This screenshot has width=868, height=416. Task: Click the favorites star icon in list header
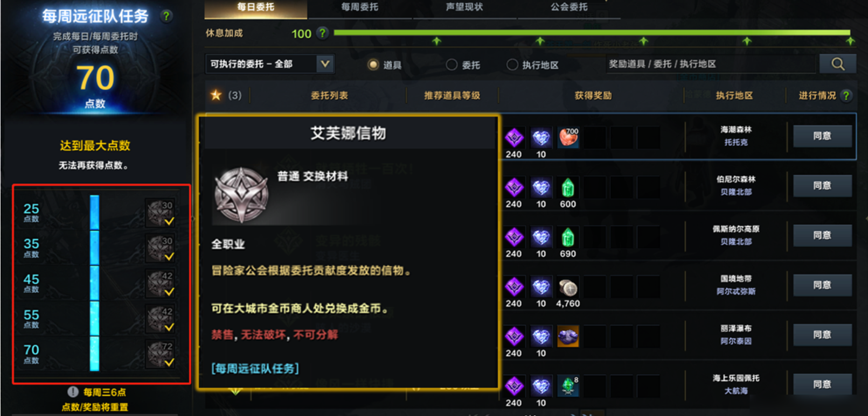click(x=216, y=95)
